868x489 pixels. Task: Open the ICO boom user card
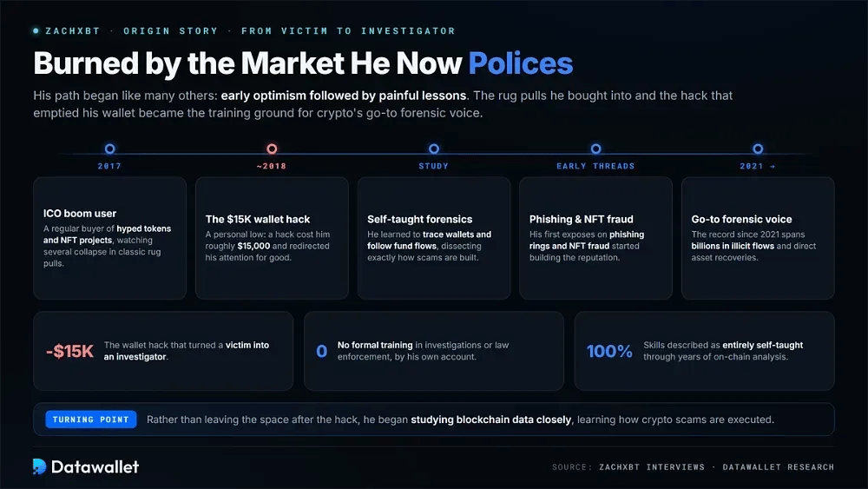(109, 238)
